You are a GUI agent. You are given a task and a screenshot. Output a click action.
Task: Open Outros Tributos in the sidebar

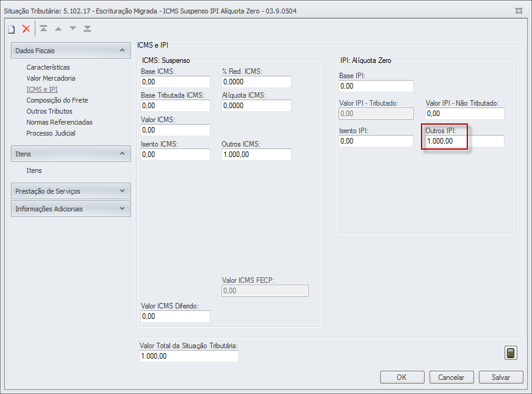click(x=49, y=111)
